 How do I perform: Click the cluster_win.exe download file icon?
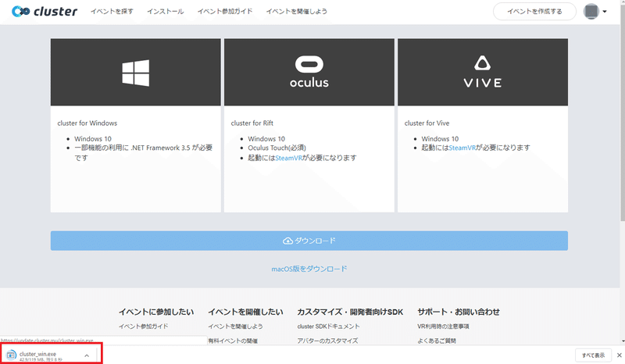[11, 355]
